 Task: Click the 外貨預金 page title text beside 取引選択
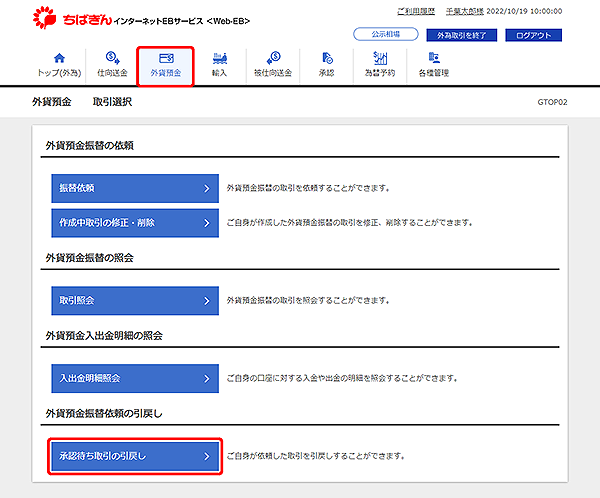coord(52,102)
